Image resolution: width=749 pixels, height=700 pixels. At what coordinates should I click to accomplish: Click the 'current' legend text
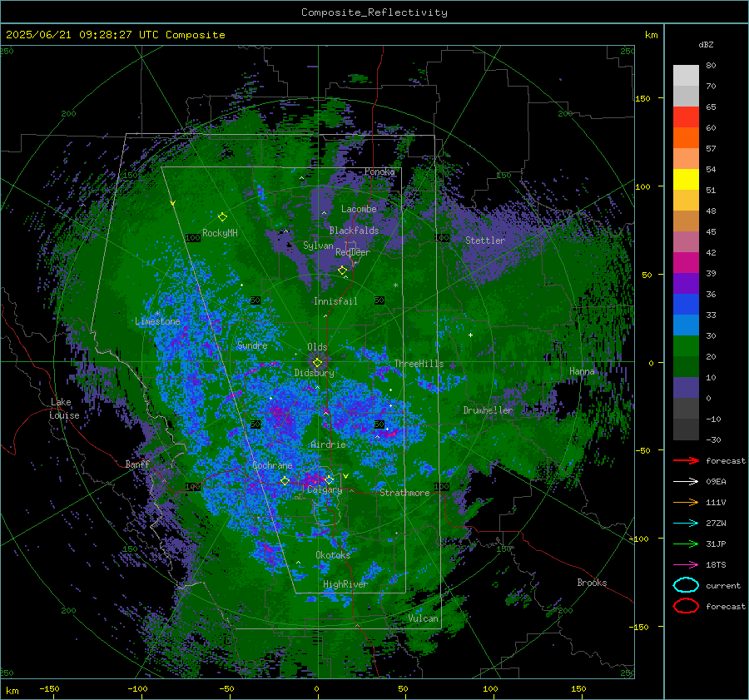click(x=723, y=585)
